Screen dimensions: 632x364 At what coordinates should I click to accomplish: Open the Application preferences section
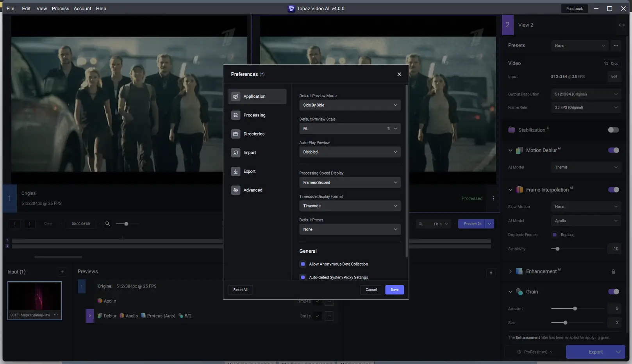pos(257,96)
